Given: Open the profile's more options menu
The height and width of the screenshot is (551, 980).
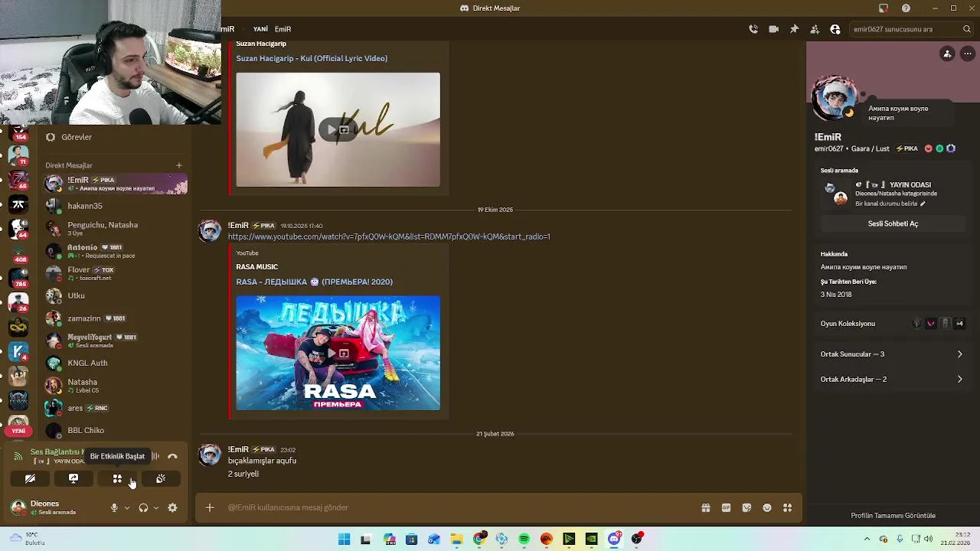Looking at the screenshot, I should coord(968,54).
